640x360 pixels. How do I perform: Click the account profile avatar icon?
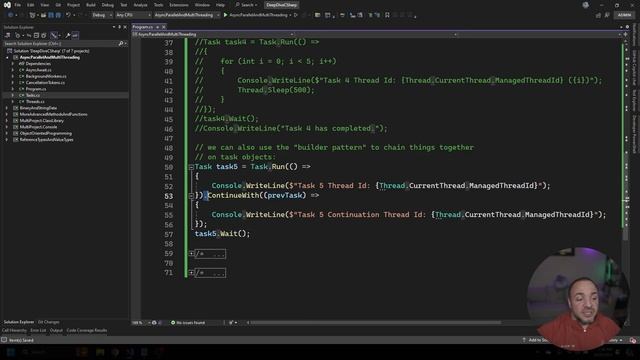point(586,5)
